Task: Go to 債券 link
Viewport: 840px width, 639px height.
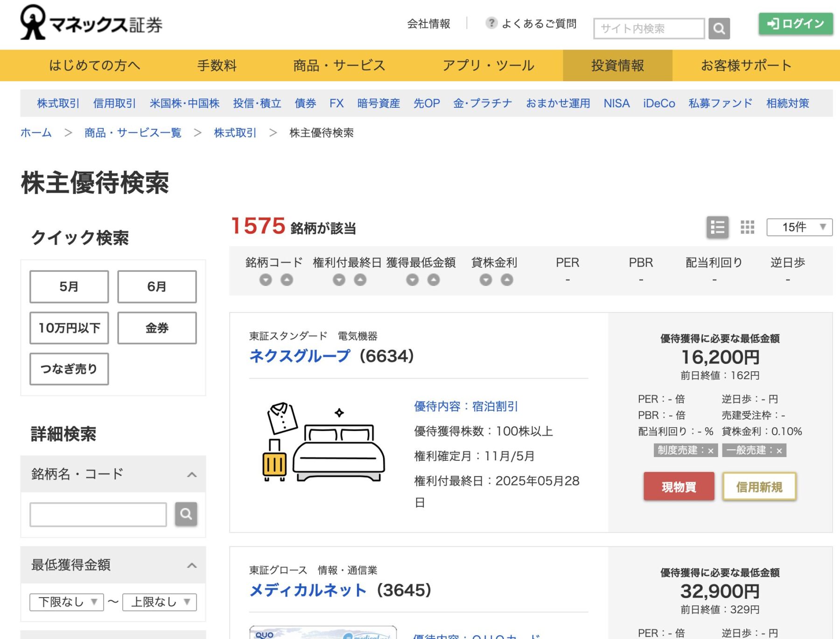Action: click(305, 103)
